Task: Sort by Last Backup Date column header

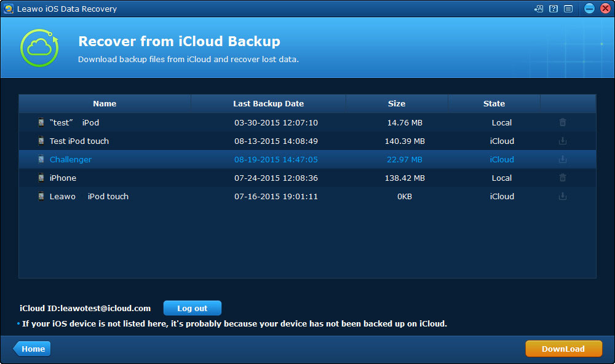Action: tap(268, 103)
